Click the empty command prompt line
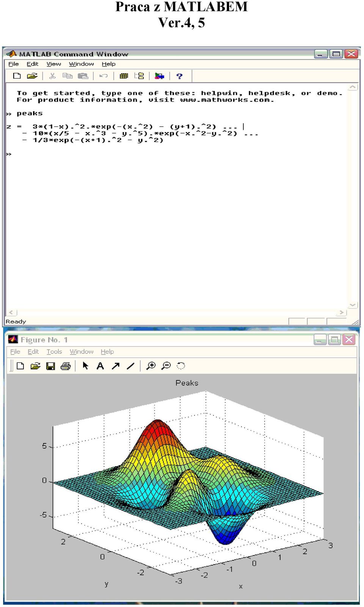The width and height of the screenshot is (364, 607). 176,154
